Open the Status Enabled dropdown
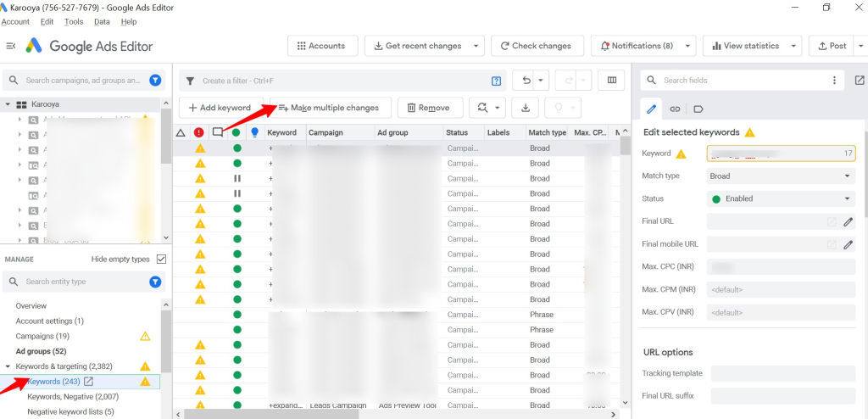 coord(781,198)
